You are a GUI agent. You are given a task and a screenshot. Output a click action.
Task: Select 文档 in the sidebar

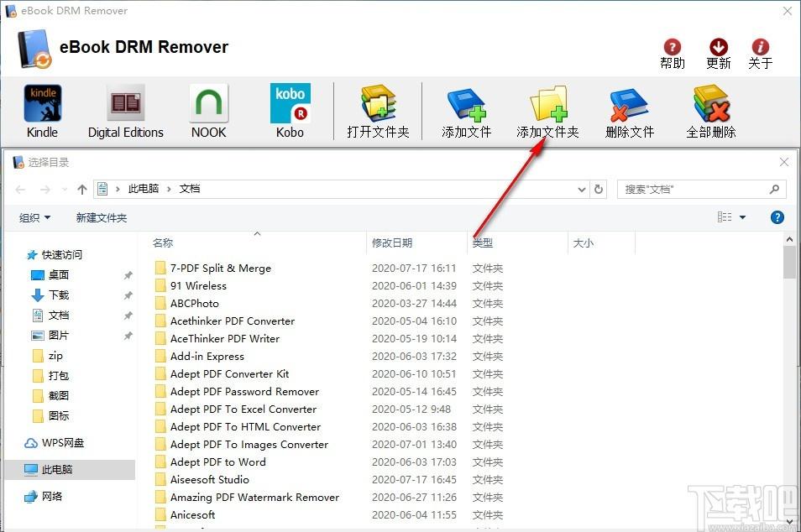(x=50, y=315)
